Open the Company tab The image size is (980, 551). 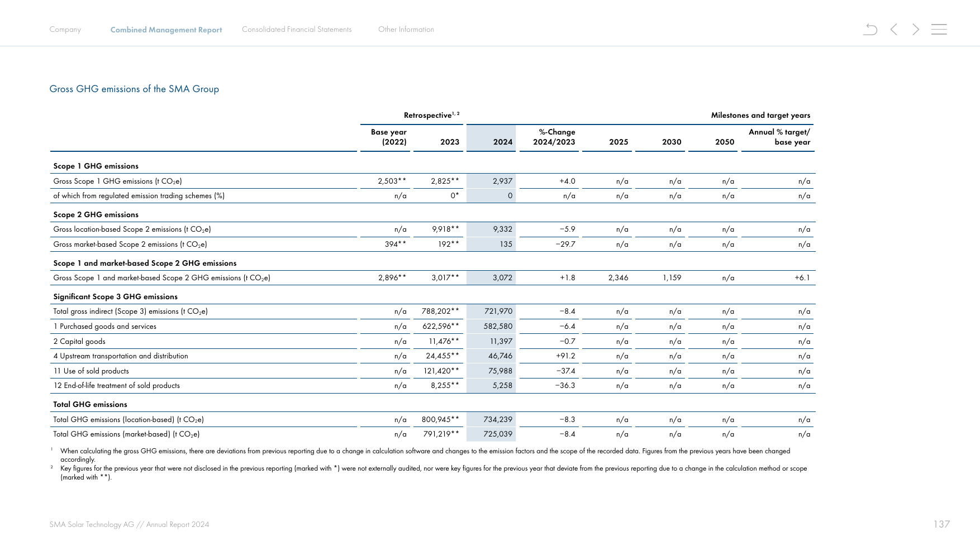65,30
